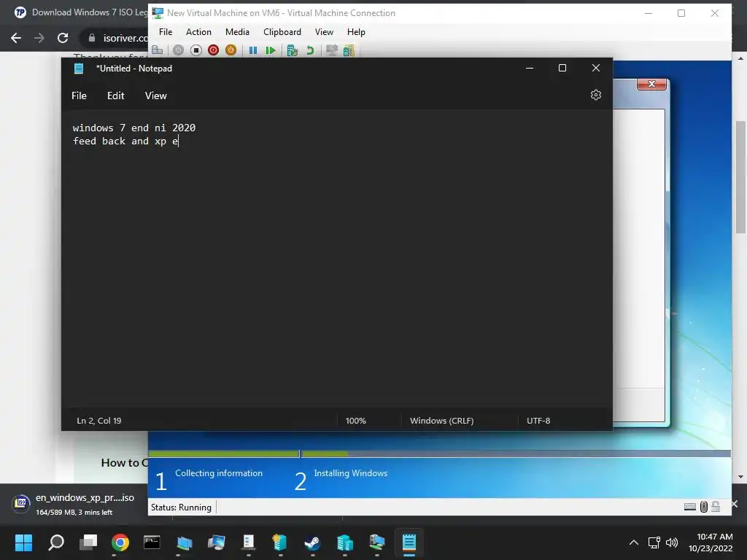747x560 pixels.
Task: Close the Chrome downloads bar
Action: [735, 503]
